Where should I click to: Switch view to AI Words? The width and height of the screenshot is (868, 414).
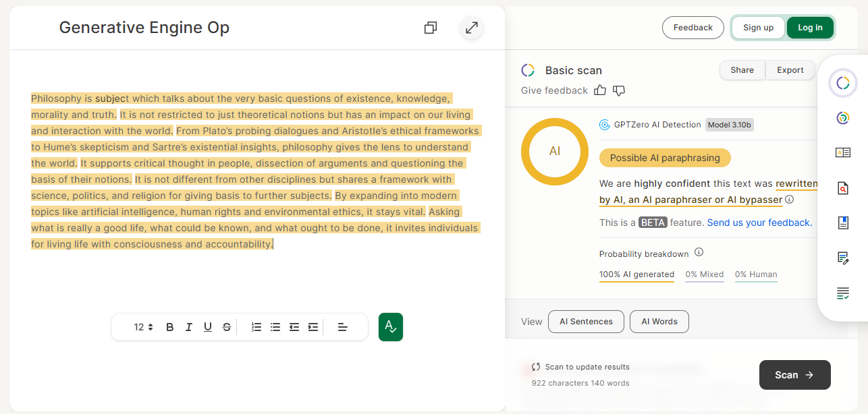click(x=659, y=322)
